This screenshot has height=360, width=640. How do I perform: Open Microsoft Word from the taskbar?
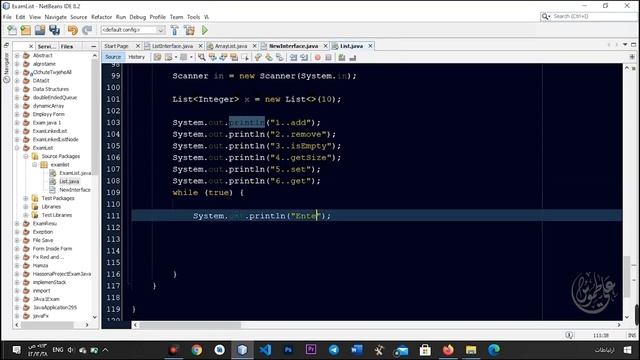click(357, 350)
